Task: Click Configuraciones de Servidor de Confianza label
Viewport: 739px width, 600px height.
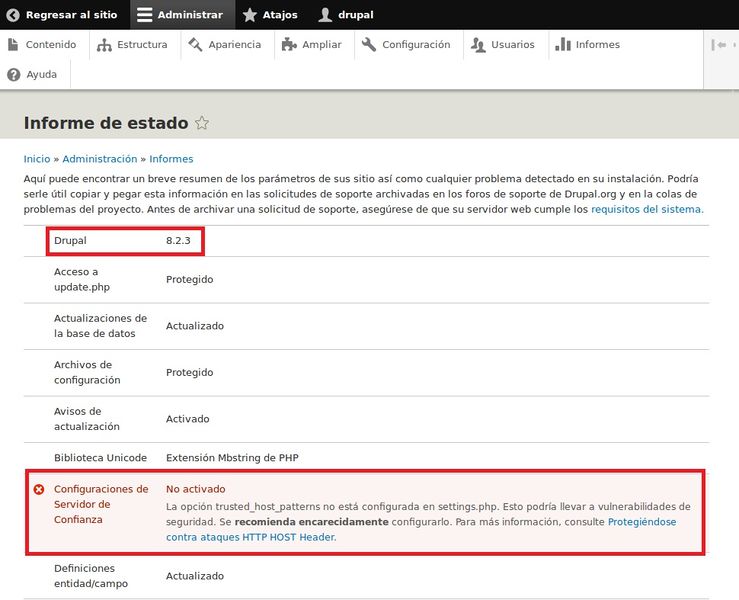Action: pos(101,504)
